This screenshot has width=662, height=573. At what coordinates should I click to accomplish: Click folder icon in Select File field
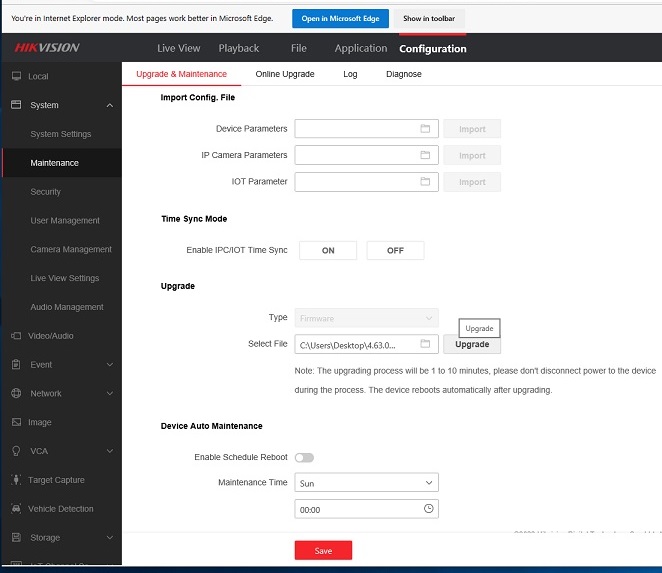click(425, 344)
